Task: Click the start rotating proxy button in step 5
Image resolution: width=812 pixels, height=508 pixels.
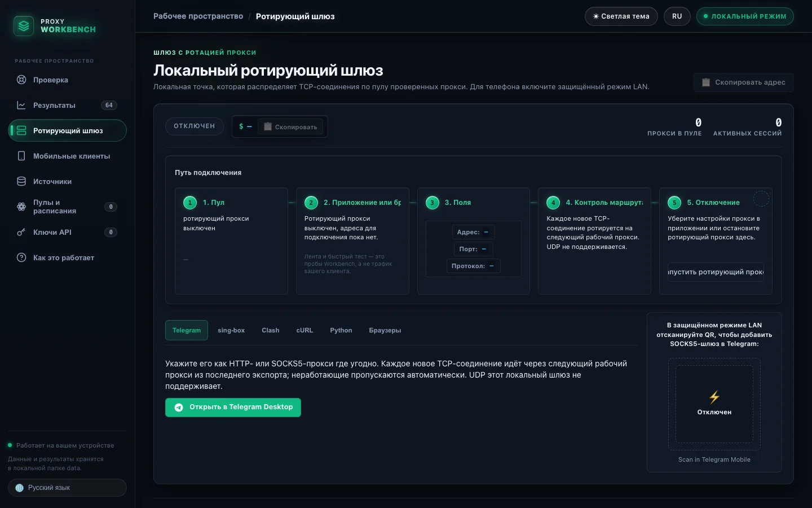Action: (x=716, y=272)
